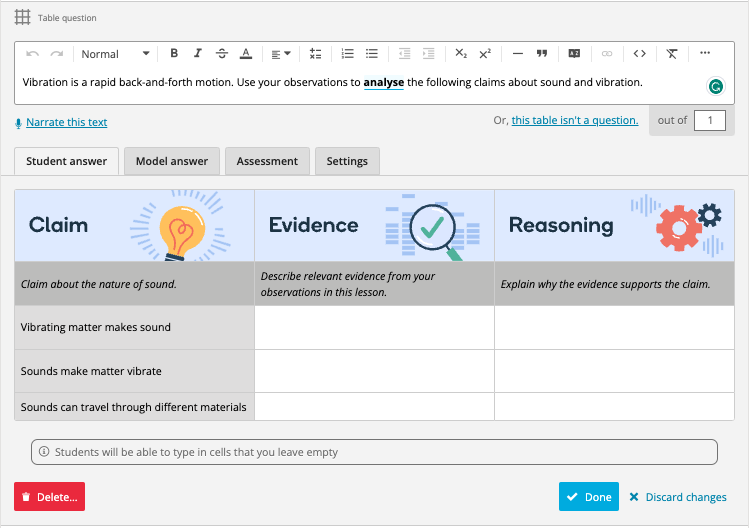
Task: Click the 'this table isn't a question' link
Action: click(x=575, y=121)
